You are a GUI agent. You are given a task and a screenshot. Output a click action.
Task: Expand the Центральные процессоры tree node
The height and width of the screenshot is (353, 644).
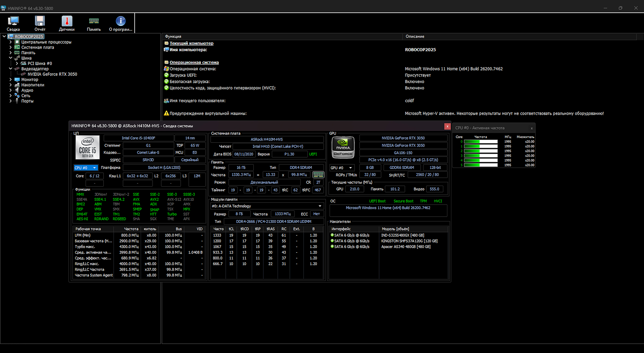[x=11, y=42]
